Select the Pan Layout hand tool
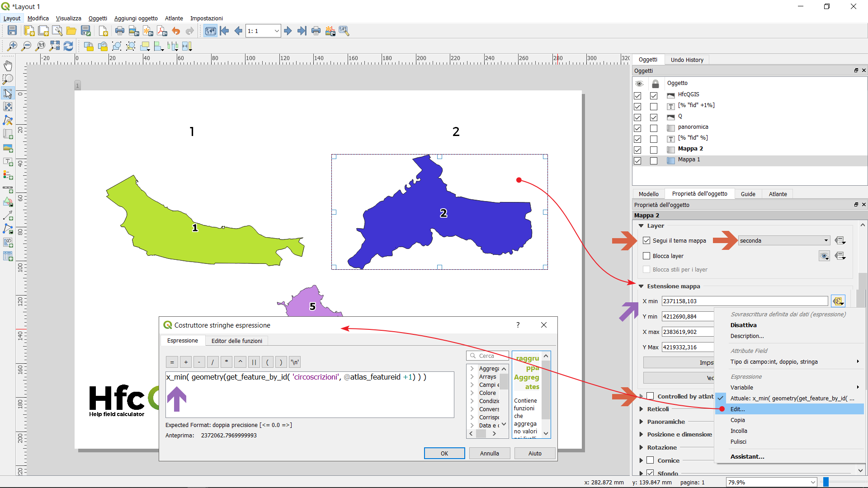The image size is (868, 488). pos(8,66)
